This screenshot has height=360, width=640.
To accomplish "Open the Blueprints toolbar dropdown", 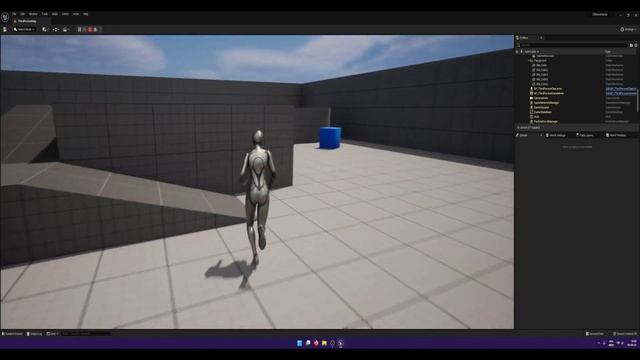I will (56, 29).
